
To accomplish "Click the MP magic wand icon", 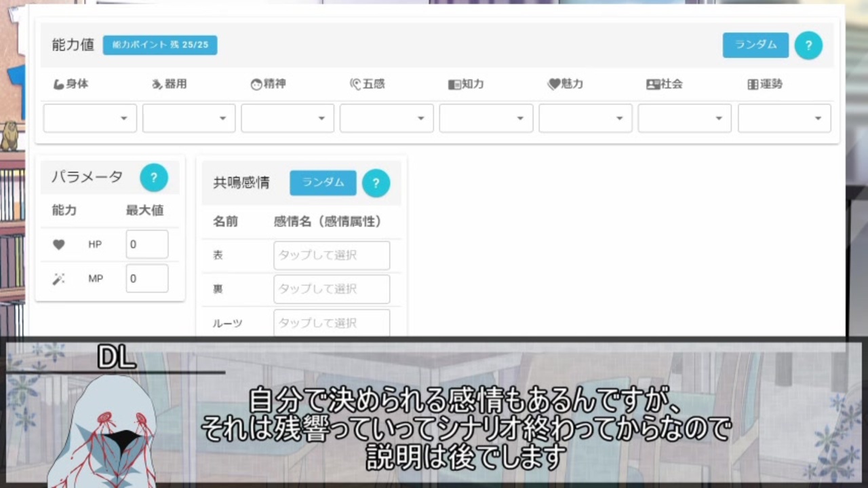I will coord(59,279).
